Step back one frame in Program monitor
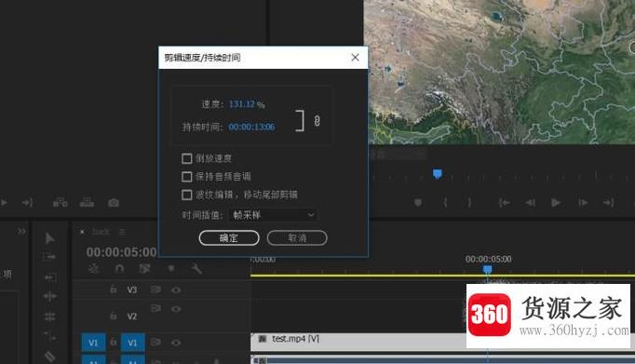 pos(530,202)
